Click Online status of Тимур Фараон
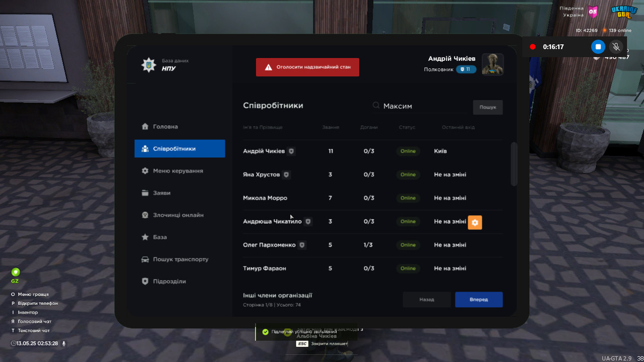 pos(408,268)
